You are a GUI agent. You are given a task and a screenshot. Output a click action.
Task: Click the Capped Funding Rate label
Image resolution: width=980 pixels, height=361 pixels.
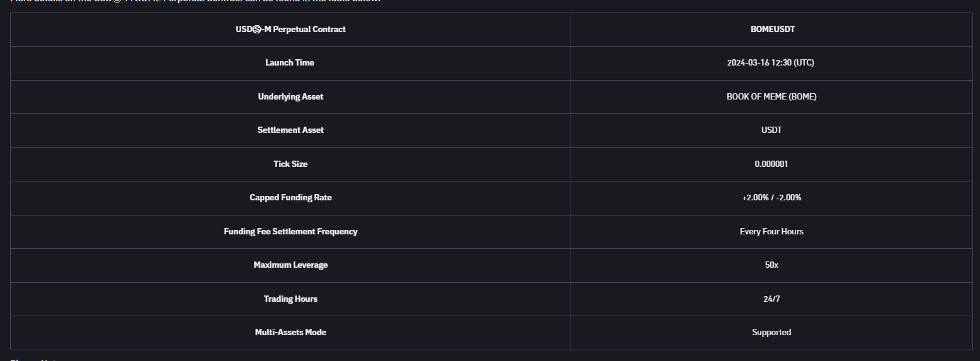point(290,198)
